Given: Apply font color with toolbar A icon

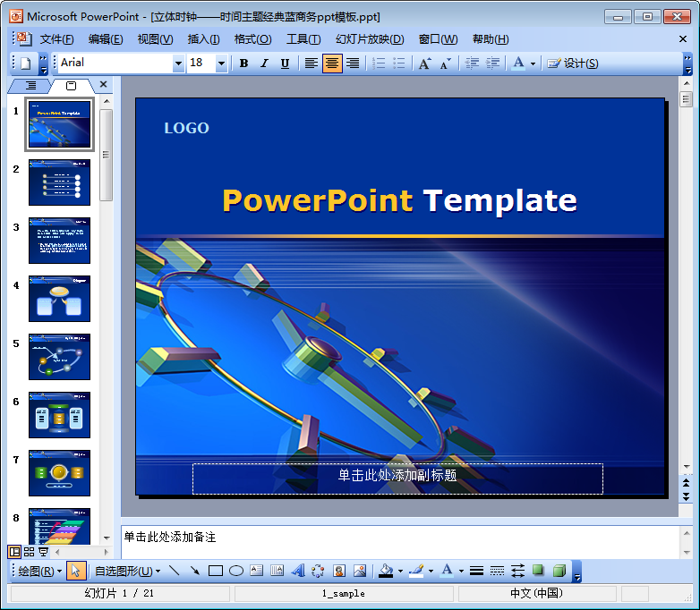Looking at the screenshot, I should click(518, 64).
